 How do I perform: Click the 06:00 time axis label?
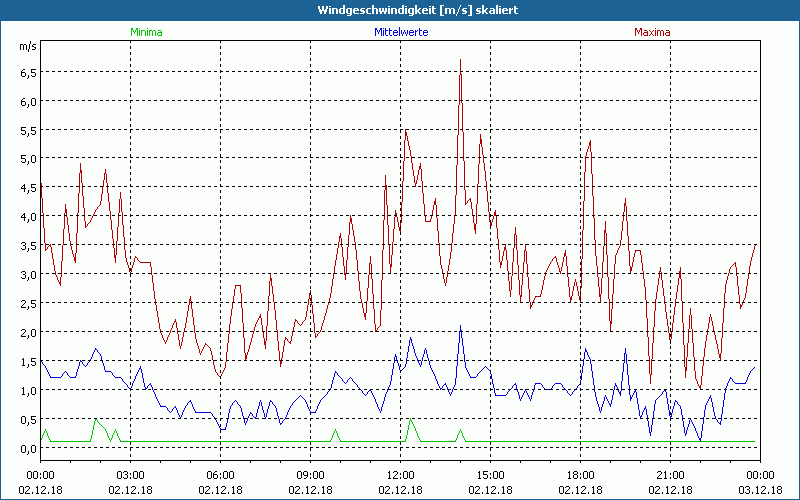(x=220, y=475)
